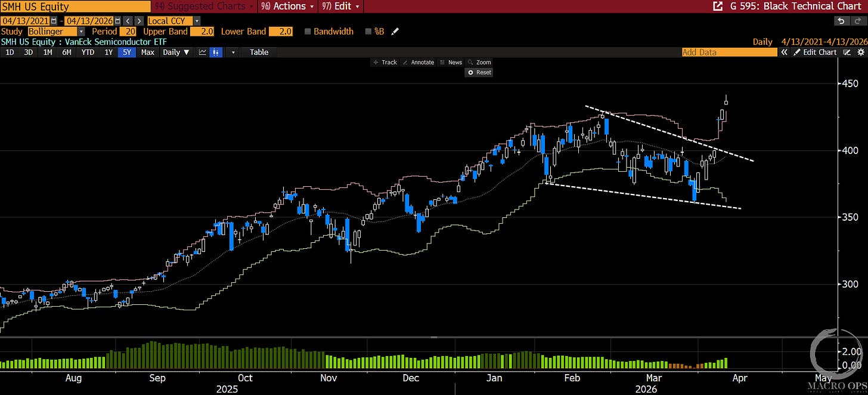Select the 1M time range tab
Viewport: 868px width, 395px height.
[x=47, y=53]
